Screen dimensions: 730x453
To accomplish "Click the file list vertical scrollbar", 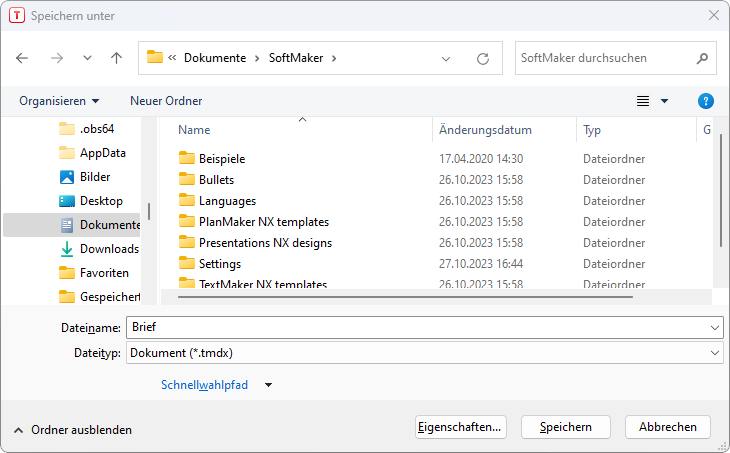I will 721,191.
